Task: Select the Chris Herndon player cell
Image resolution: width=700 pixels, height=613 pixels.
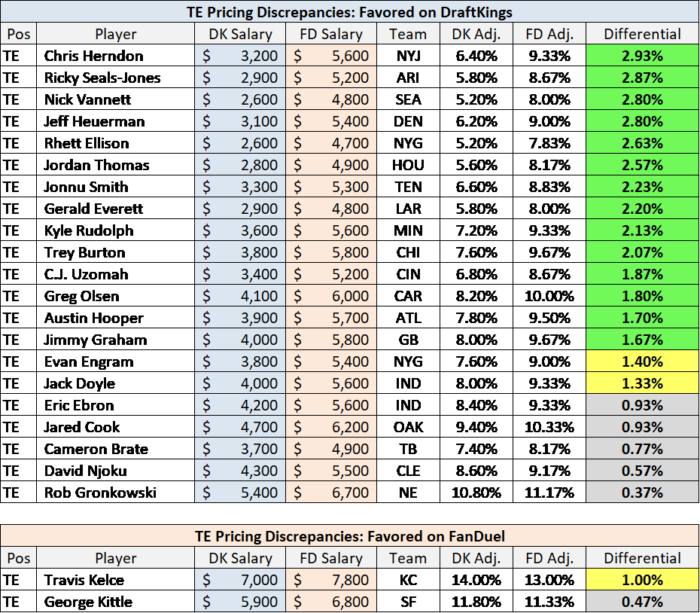Action: tap(116, 56)
